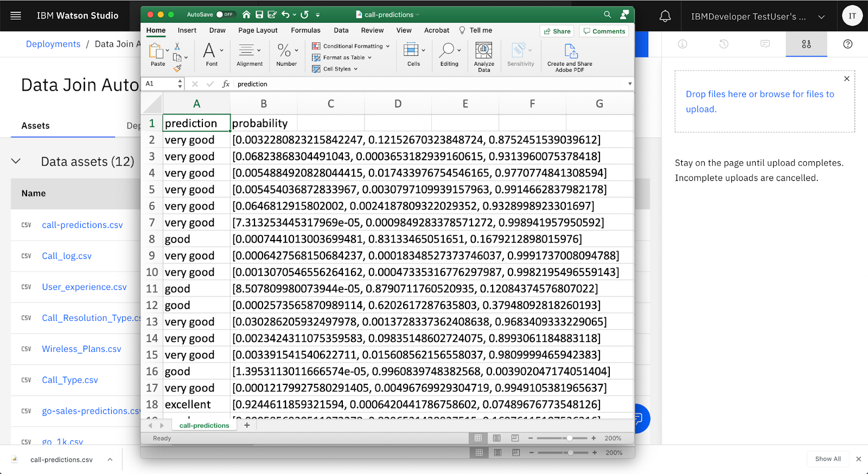Click the help question mark icon

point(847,44)
